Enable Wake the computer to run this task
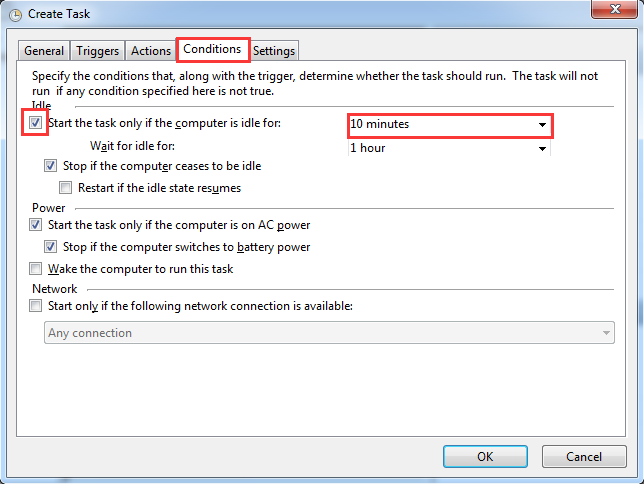 click(35, 269)
